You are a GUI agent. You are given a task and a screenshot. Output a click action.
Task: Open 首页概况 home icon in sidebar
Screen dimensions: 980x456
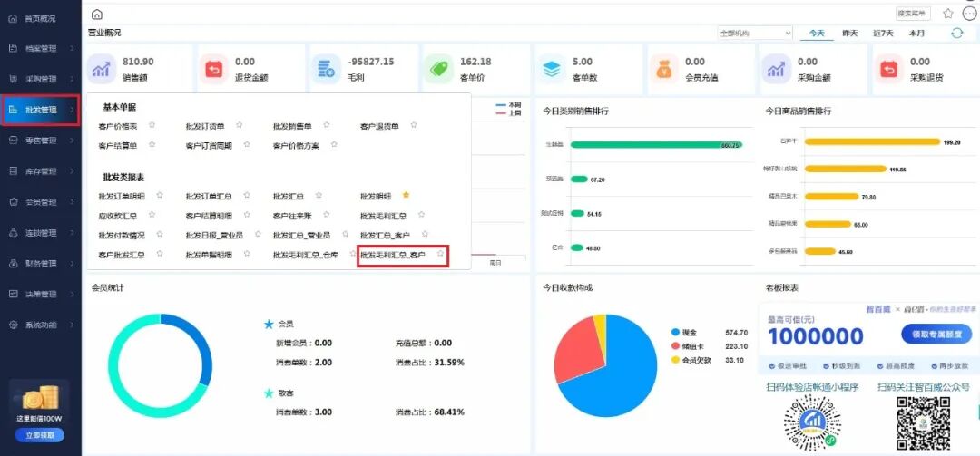coord(13,19)
